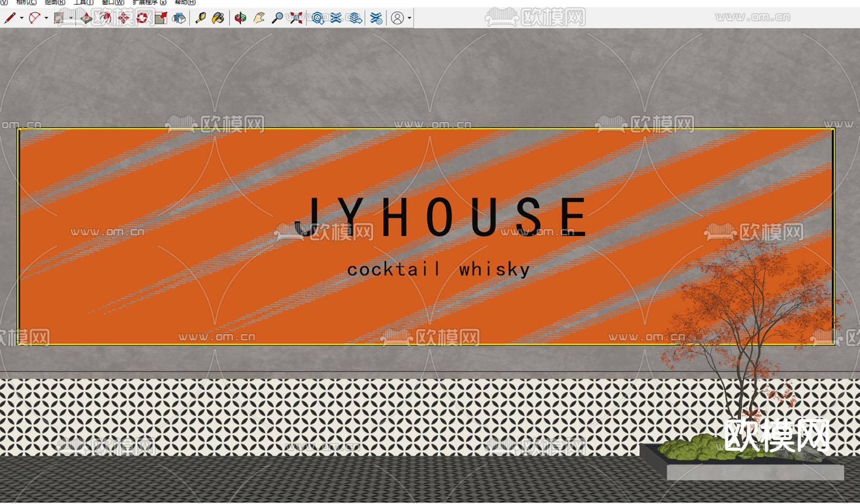The width and height of the screenshot is (860, 504).
Task: Select the Scale tool
Action: [x=161, y=18]
